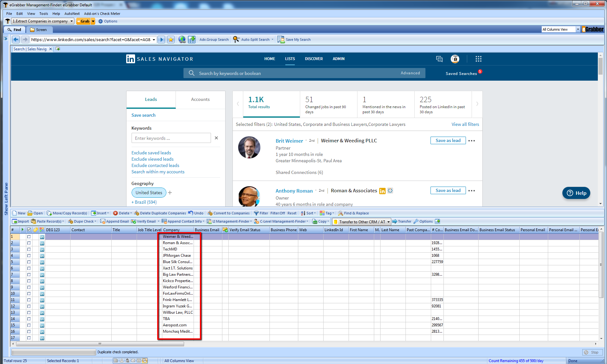The width and height of the screenshot is (607, 364).
Task: Tick checkbox for row 14 TBA
Action: [x=29, y=319]
